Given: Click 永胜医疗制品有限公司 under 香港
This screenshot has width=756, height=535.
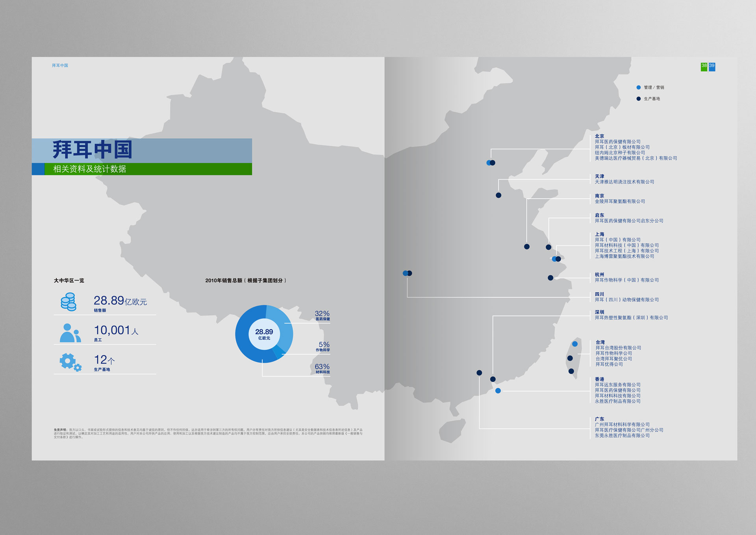Looking at the screenshot, I should (617, 401).
